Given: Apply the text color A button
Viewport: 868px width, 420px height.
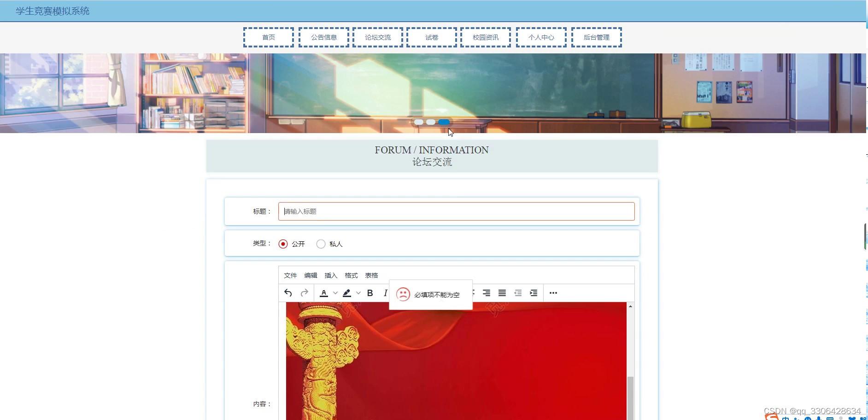Looking at the screenshot, I should tap(324, 293).
